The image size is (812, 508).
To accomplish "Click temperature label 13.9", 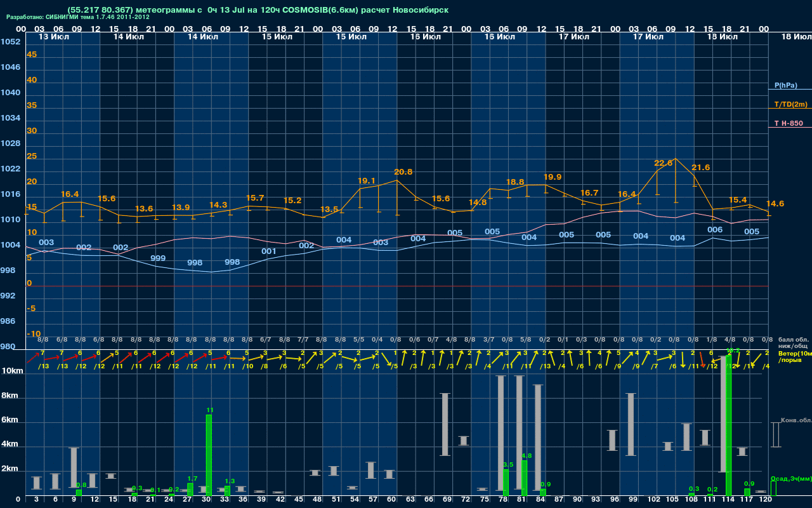I will coord(181,208).
